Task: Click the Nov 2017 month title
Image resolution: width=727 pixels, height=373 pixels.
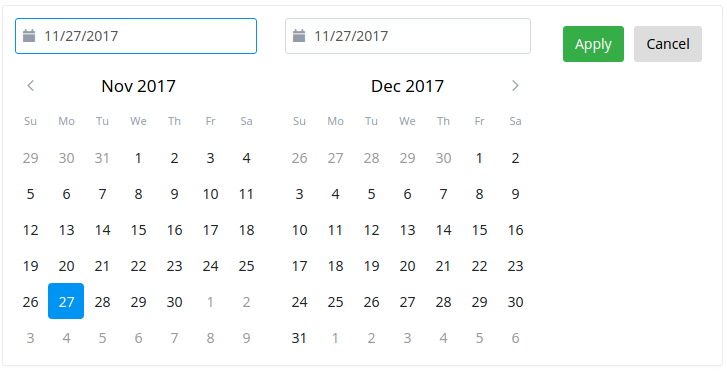Action: point(138,86)
